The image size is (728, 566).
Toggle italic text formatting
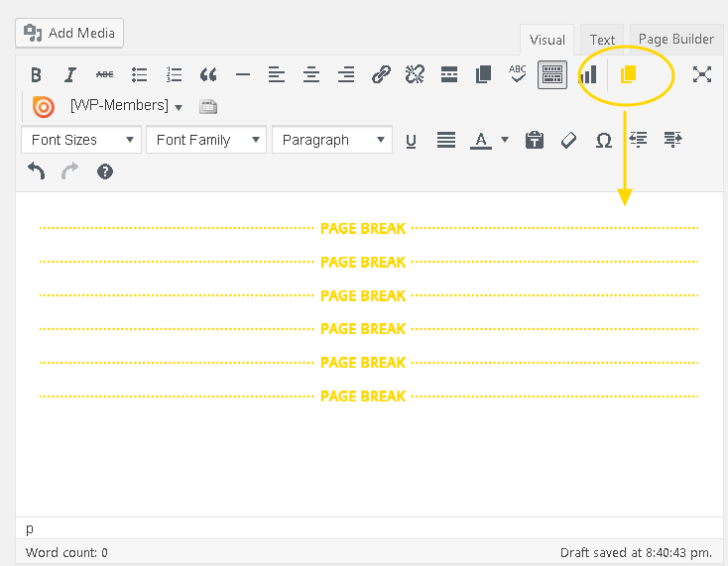point(70,74)
